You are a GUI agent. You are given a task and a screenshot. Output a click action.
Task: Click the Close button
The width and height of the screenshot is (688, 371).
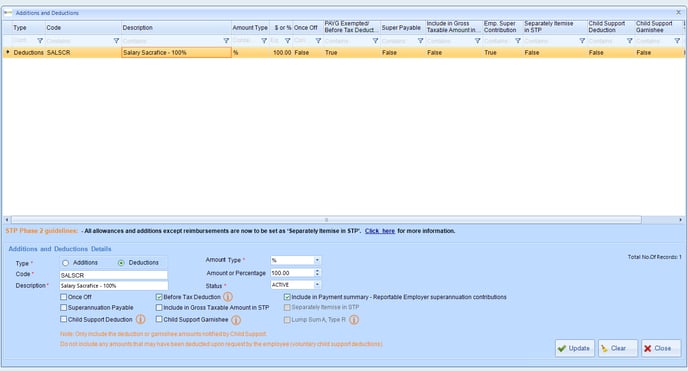click(661, 348)
